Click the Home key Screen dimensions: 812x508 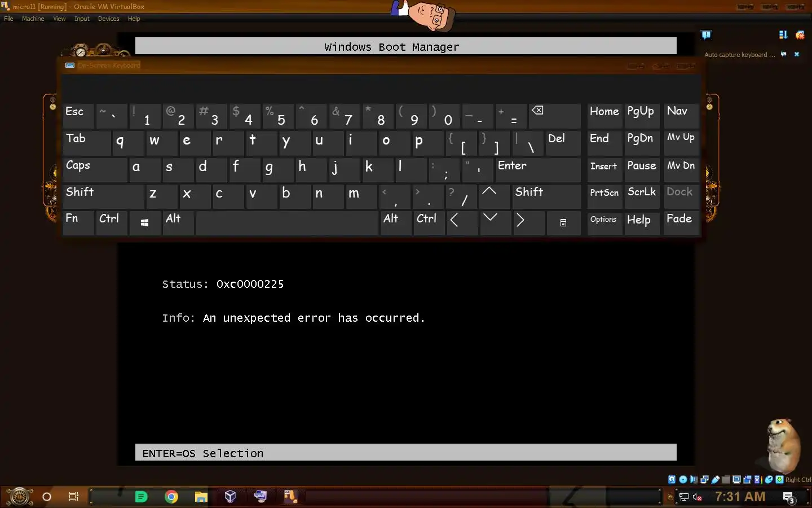coord(604,116)
